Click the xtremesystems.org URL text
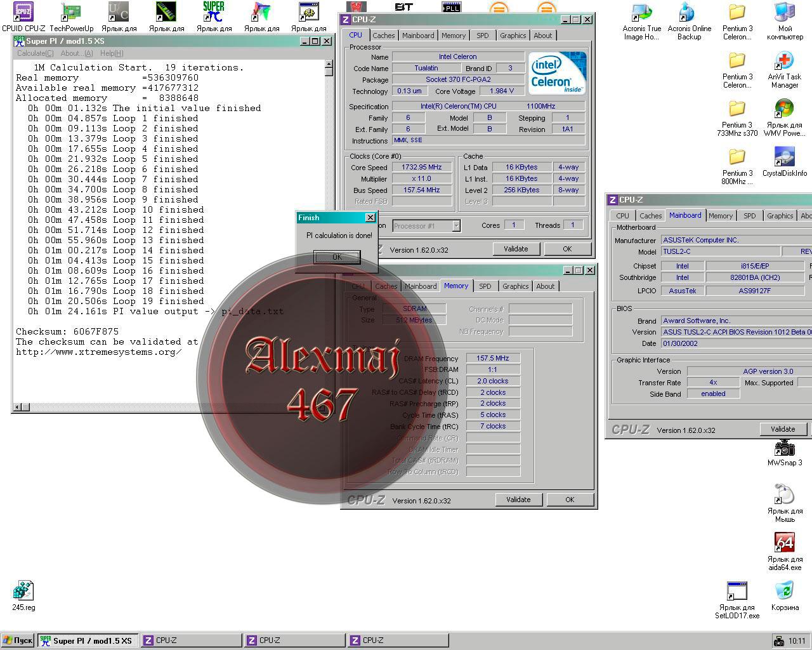 pos(98,352)
